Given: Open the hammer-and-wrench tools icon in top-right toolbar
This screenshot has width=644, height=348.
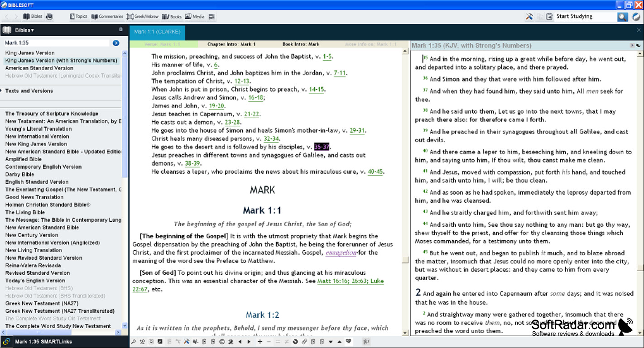Looking at the screenshot, I should click(x=529, y=17).
